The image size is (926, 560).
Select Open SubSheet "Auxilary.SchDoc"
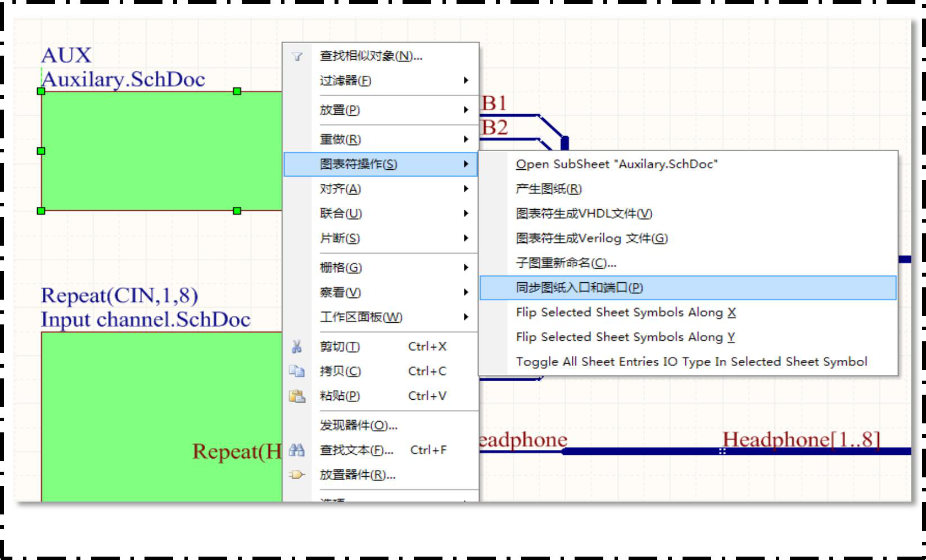[x=616, y=164]
